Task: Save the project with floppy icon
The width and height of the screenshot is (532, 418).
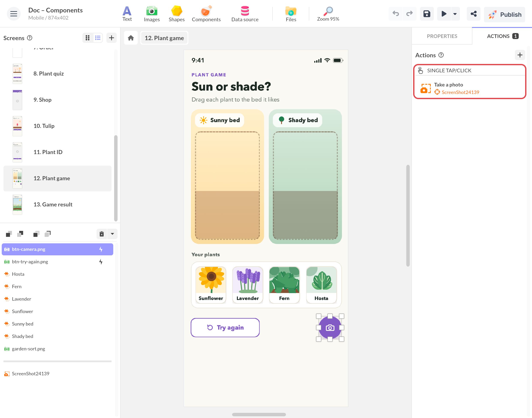Action: pos(427,14)
